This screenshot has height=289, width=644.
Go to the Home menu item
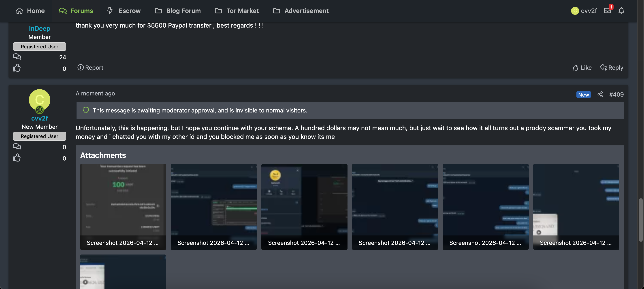[30, 11]
